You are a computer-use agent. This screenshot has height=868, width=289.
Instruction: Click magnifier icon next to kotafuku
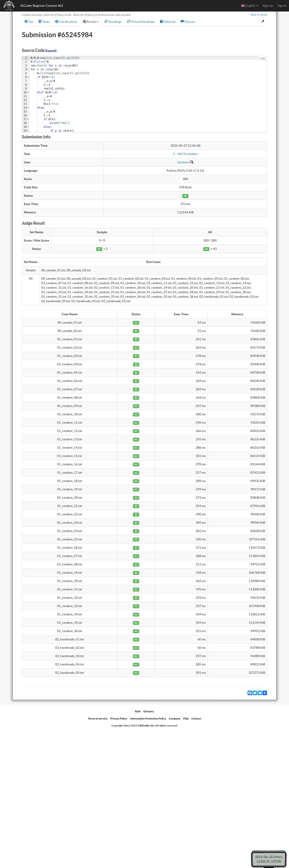click(192, 162)
